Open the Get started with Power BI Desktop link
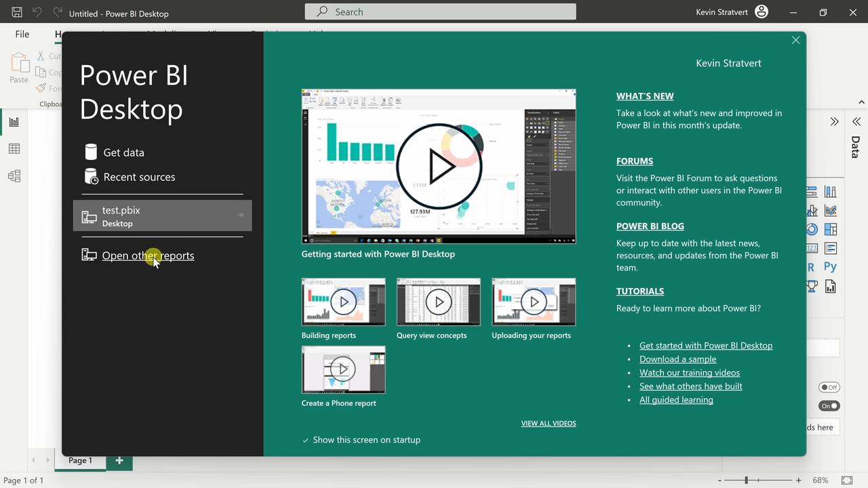This screenshot has height=488, width=868. coord(706,345)
